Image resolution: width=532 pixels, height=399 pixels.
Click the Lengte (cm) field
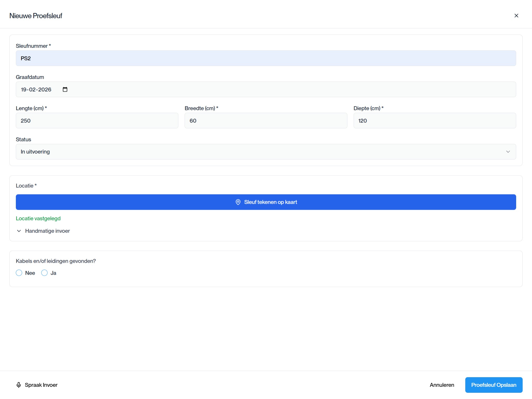(97, 121)
